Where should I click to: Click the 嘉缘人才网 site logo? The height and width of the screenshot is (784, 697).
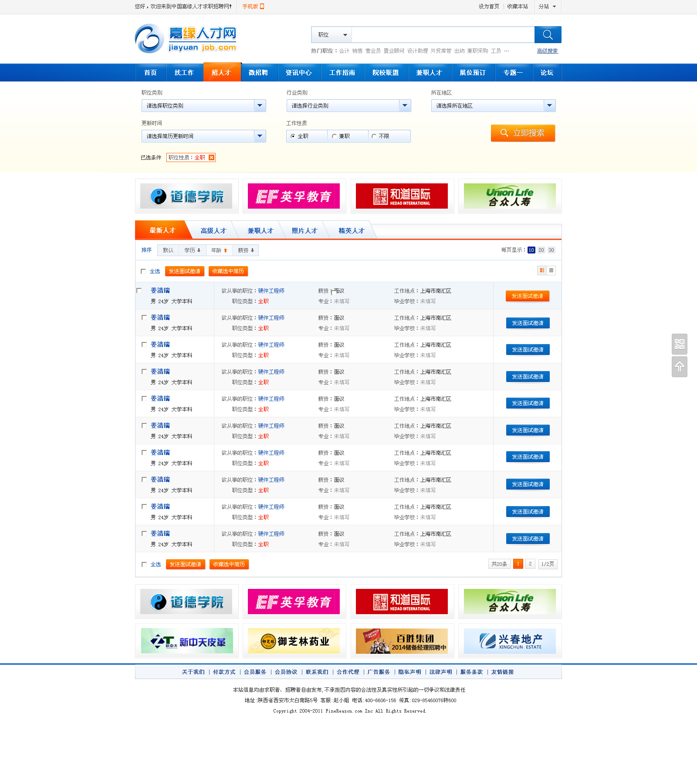(x=186, y=39)
